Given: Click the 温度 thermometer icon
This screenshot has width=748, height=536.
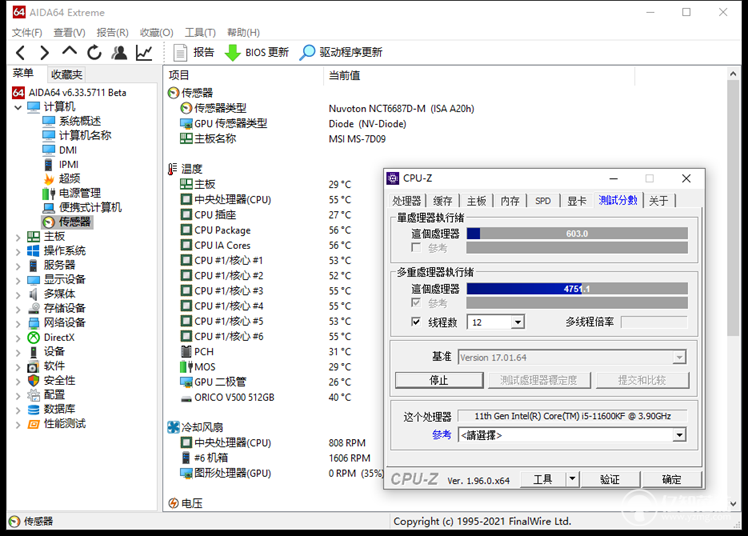Looking at the screenshot, I should 172,169.
